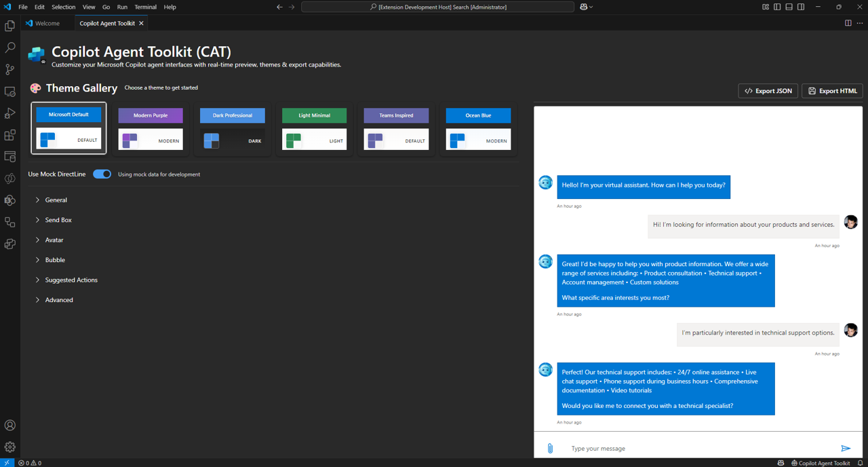Open the Extensions view

tap(9, 135)
